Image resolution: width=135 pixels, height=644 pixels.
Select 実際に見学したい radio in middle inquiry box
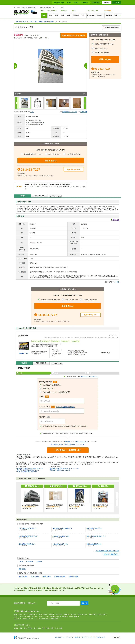pos(46,154)
